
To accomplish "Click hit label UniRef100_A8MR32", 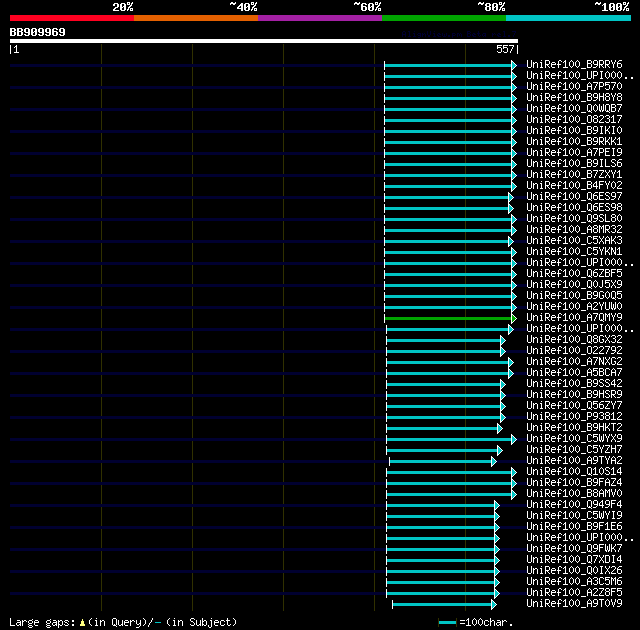I will [574, 230].
